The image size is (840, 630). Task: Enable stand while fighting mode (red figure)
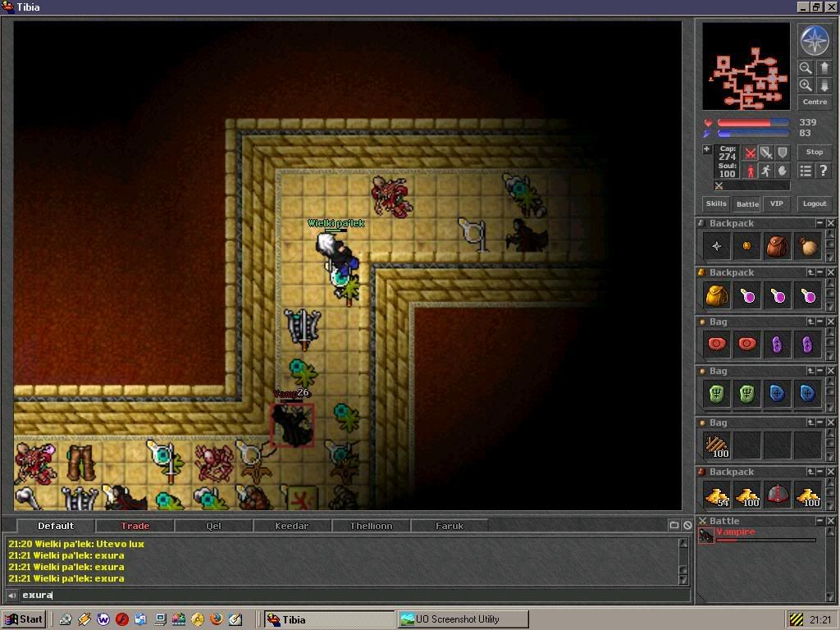click(x=750, y=171)
